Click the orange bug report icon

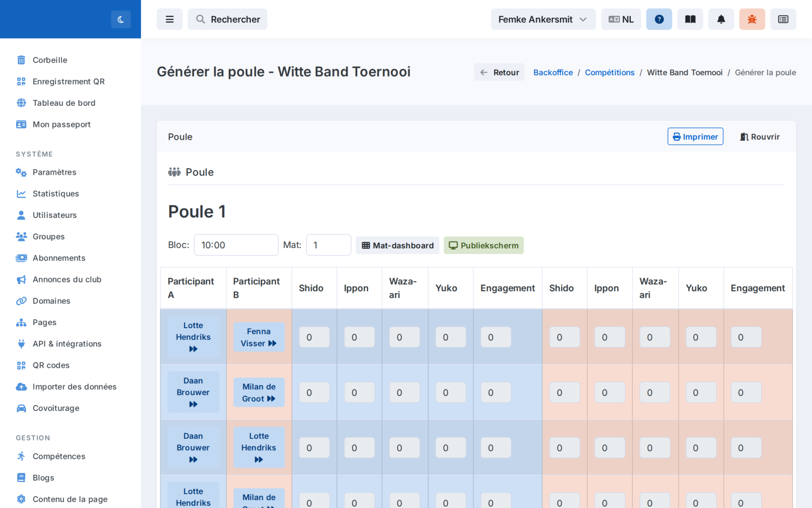click(x=752, y=19)
